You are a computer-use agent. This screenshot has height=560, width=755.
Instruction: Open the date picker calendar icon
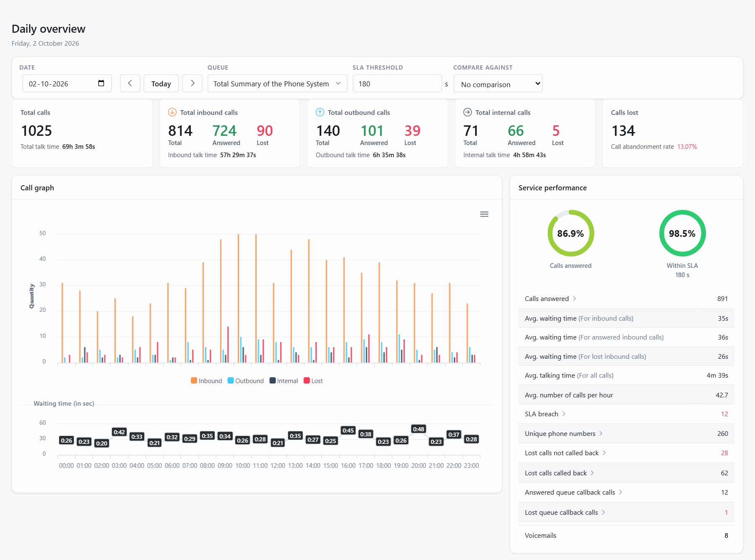coord(101,83)
